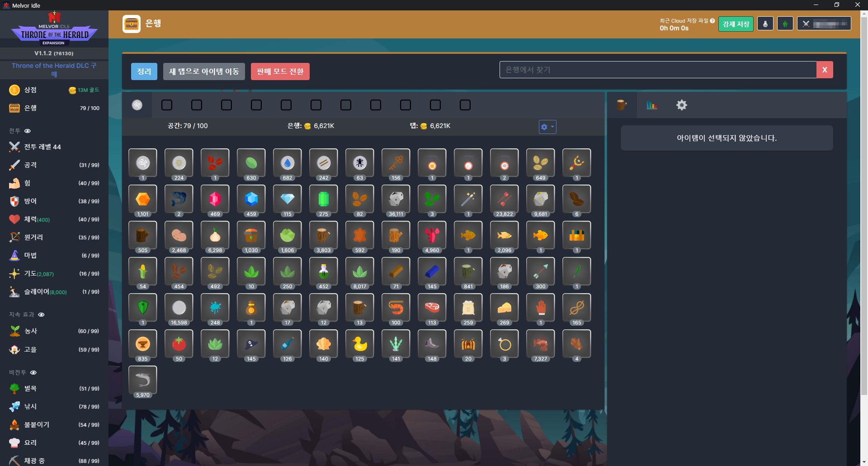This screenshot has width=868, height=466.
Task: Open the 농사 farming skill page
Action: pos(54,331)
